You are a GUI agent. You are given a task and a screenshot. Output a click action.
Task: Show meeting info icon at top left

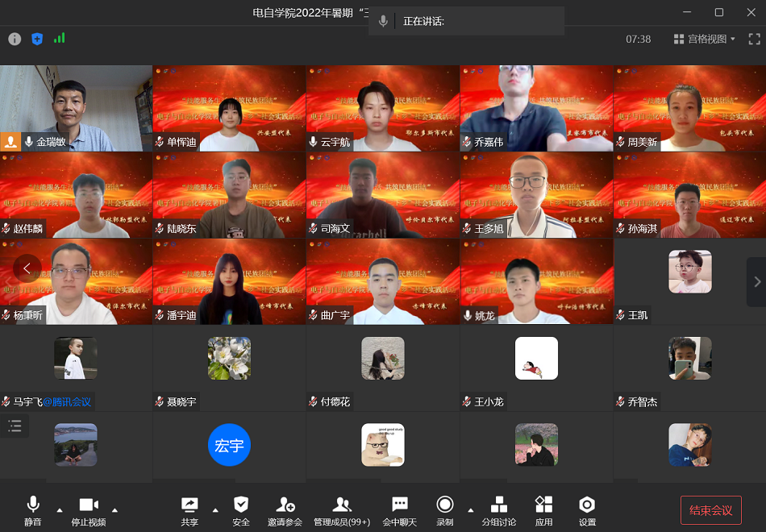click(x=15, y=39)
